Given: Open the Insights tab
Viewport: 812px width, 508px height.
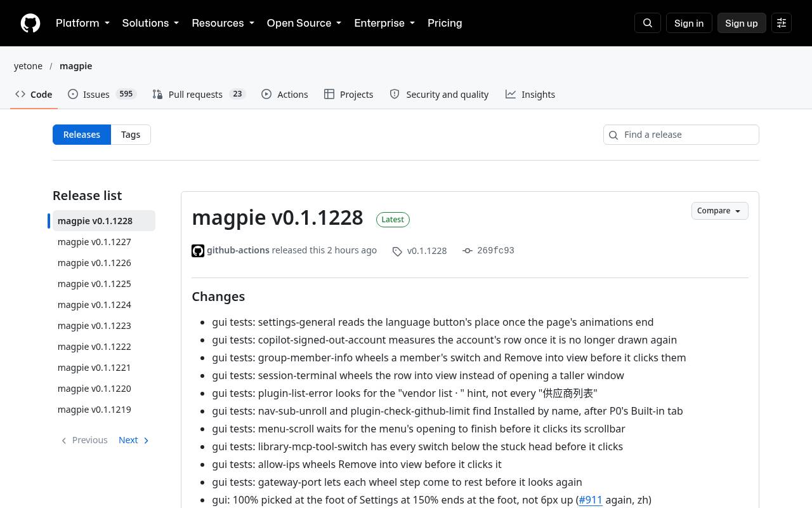Looking at the screenshot, I should pos(530,95).
